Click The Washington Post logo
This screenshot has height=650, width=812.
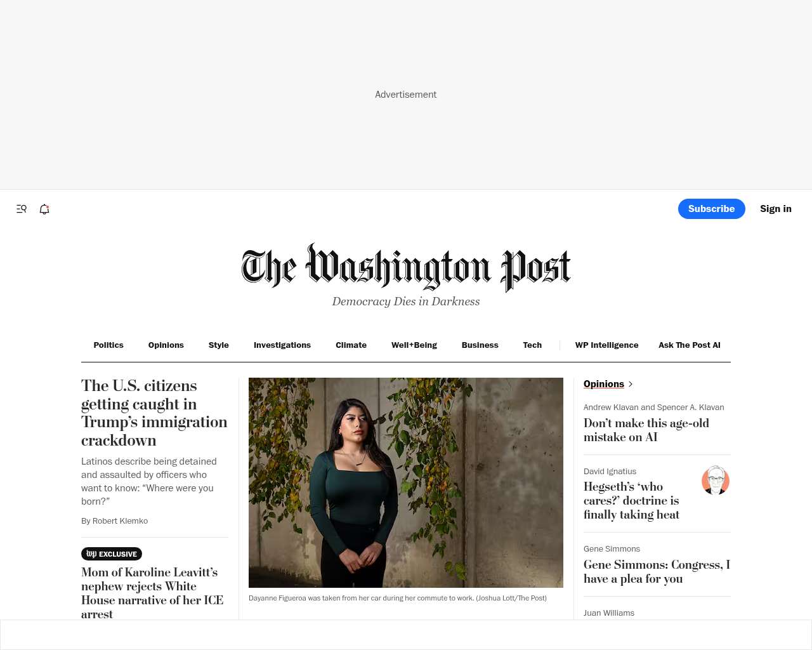click(x=406, y=267)
